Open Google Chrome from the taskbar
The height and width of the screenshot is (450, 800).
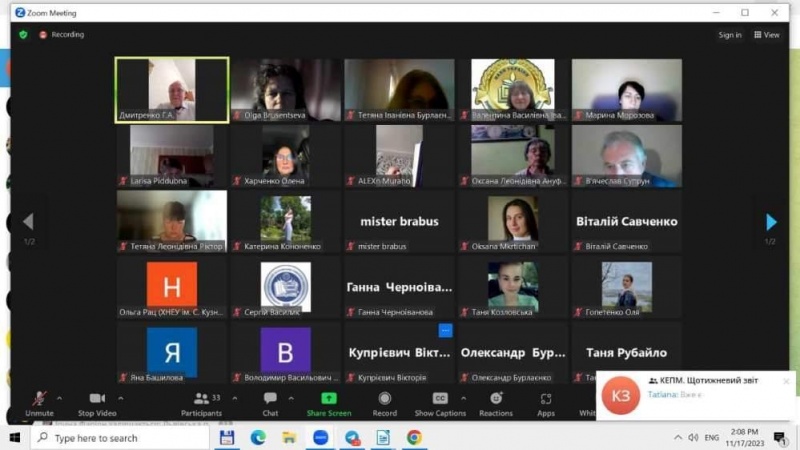point(414,438)
